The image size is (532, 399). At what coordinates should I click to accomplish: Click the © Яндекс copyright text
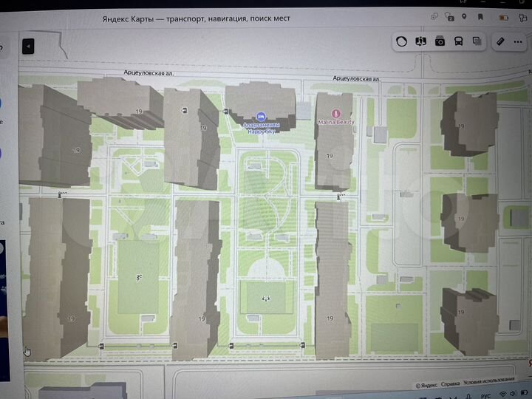pos(428,385)
